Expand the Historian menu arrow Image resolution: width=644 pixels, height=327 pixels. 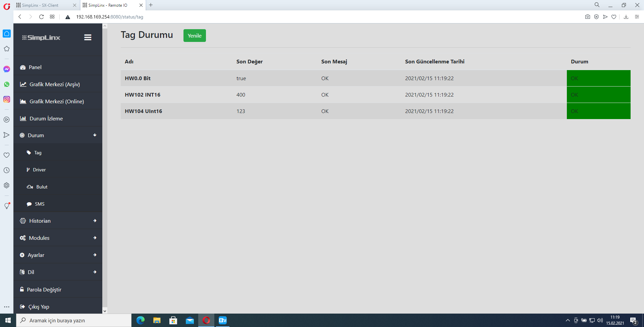[95, 221]
